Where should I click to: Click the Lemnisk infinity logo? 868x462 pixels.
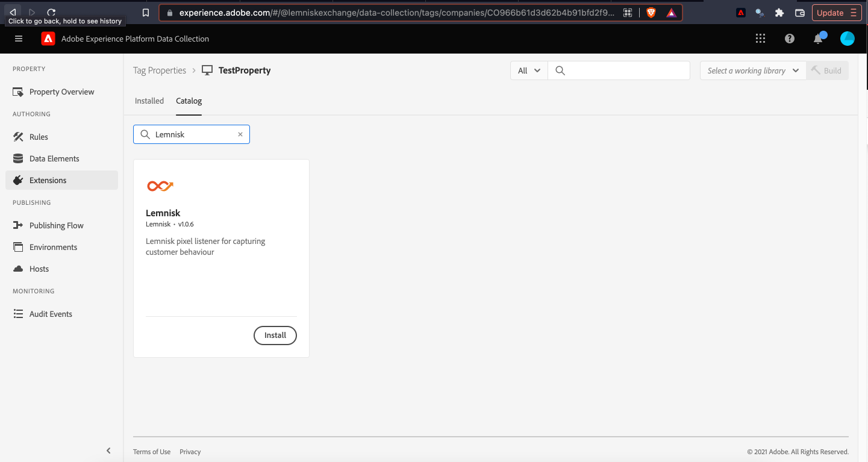[160, 186]
